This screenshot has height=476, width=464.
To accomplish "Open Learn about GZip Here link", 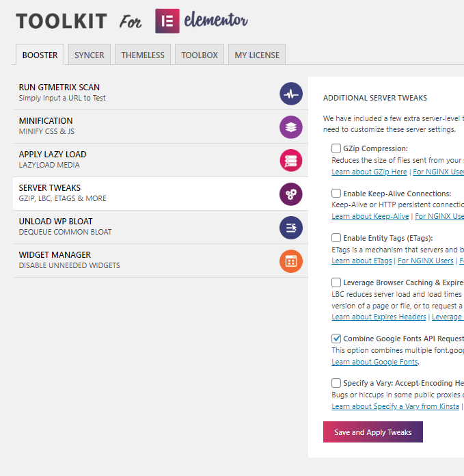I will [369, 172].
